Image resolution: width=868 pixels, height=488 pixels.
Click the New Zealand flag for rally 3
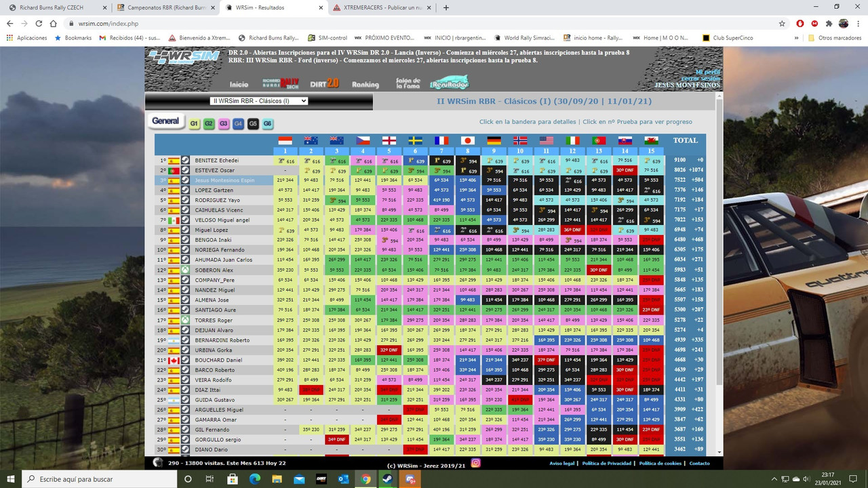pyautogui.click(x=337, y=140)
